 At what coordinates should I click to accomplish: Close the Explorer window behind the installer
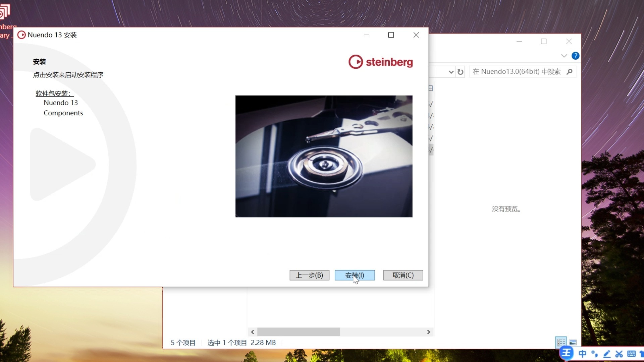(x=569, y=41)
